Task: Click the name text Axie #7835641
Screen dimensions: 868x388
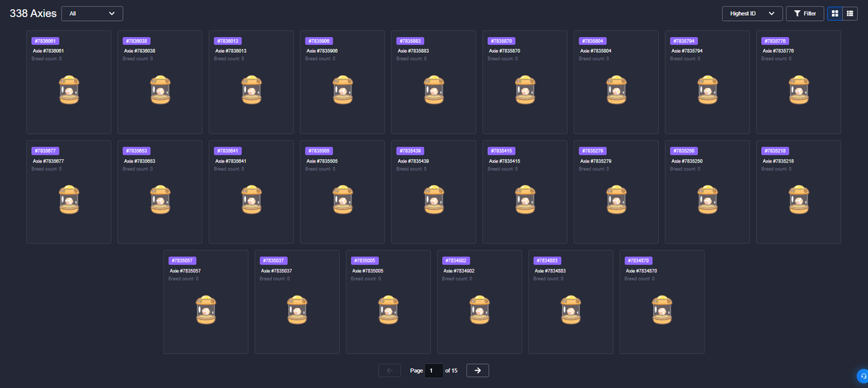Action: [230, 161]
